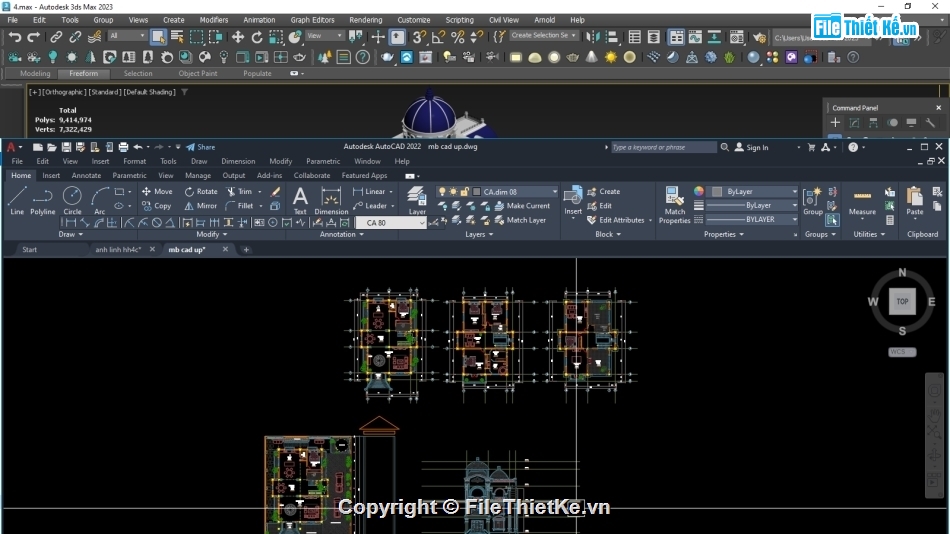Click the ByLayer gray color swatch

click(x=717, y=192)
